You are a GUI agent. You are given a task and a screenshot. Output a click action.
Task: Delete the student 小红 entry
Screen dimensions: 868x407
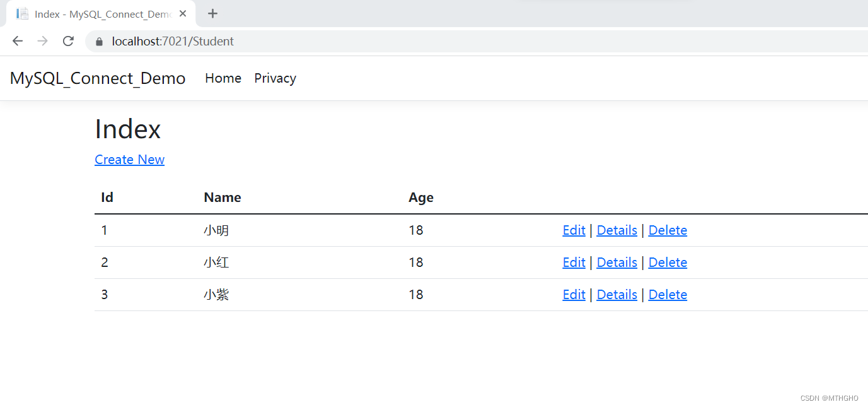click(668, 262)
